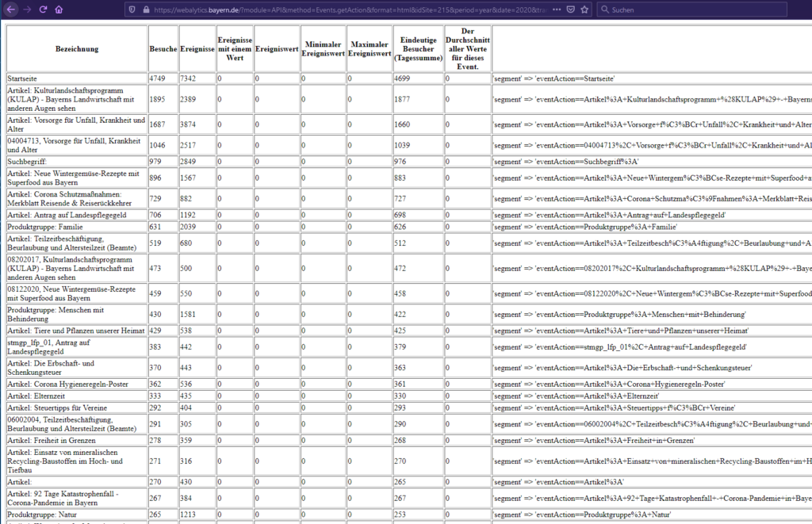Image resolution: width=812 pixels, height=524 pixels.
Task: Select Artikel: Einsatz von mineralischen Recycling-Baustoffen
Action: coord(65,461)
